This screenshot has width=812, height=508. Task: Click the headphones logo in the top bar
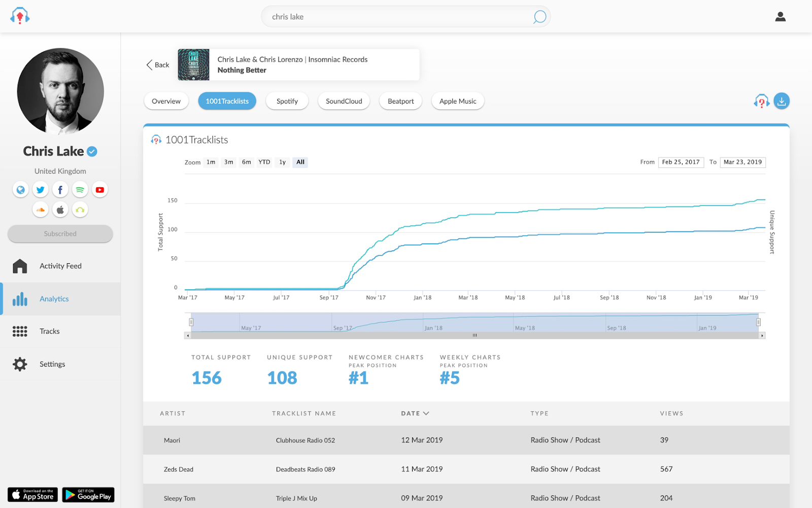point(20,16)
